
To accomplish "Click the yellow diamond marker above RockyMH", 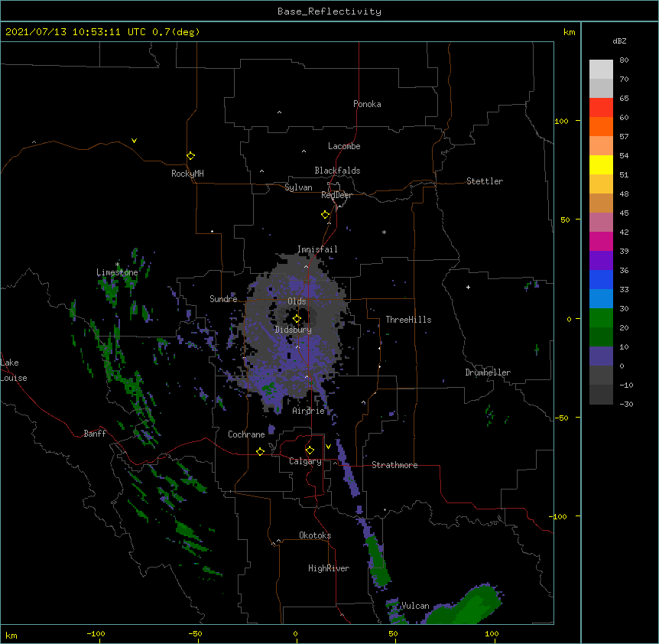I will tap(190, 156).
